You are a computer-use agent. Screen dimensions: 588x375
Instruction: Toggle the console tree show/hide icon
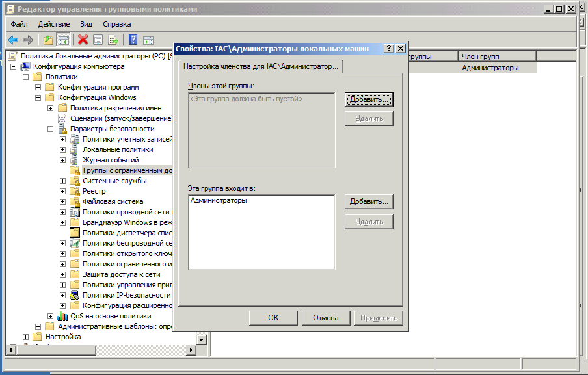63,40
